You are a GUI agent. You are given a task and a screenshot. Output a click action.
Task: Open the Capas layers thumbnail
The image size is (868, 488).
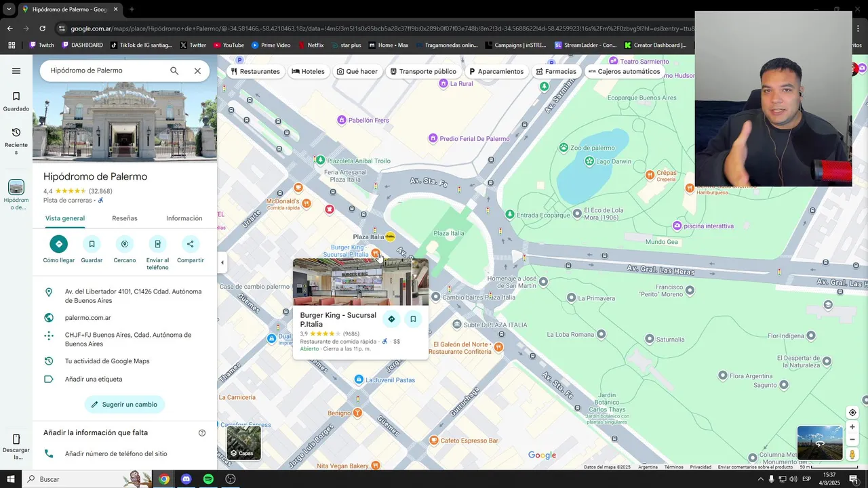tap(243, 443)
